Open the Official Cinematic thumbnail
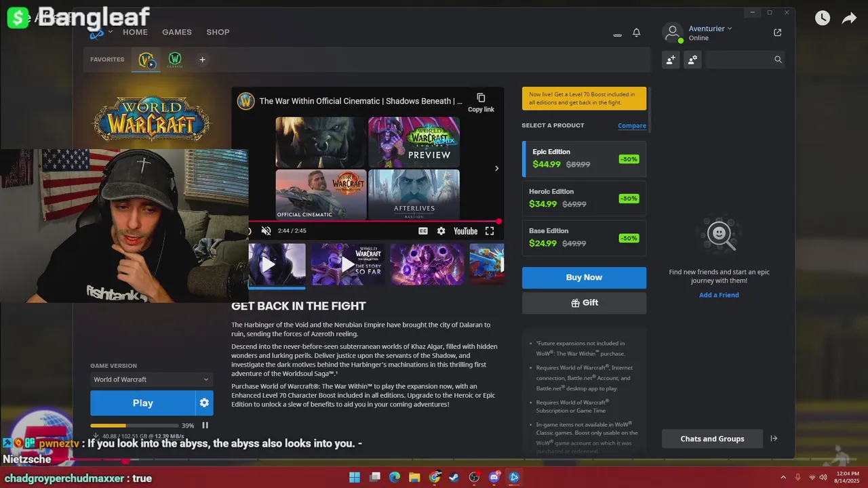The image size is (868, 488). click(x=321, y=195)
